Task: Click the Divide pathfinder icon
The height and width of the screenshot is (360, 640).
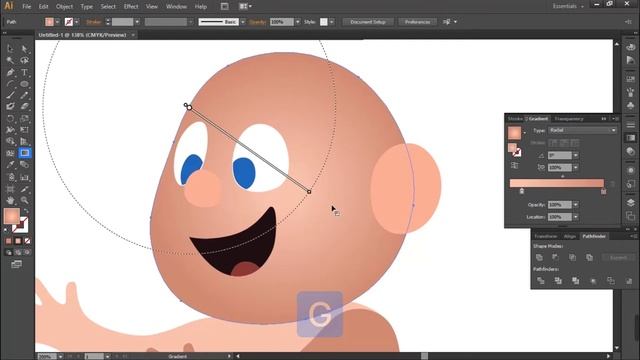Action: pos(541,281)
